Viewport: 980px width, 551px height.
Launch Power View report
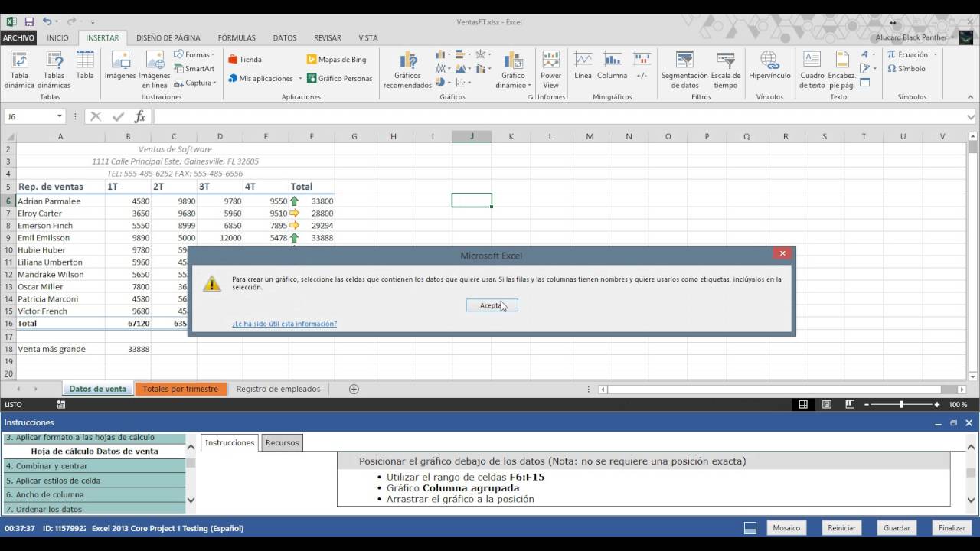click(550, 70)
